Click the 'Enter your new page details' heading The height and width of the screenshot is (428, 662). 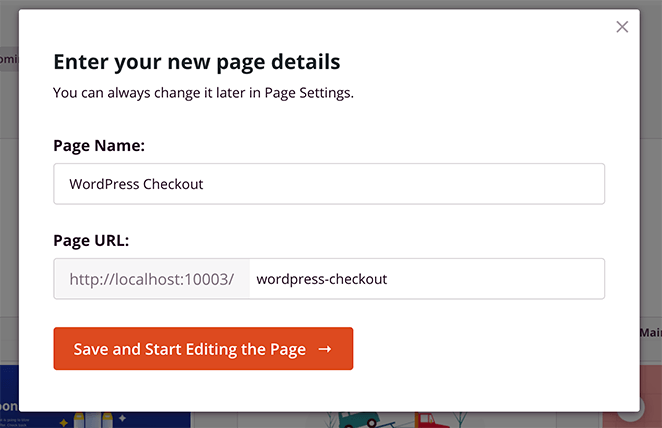[x=197, y=62]
